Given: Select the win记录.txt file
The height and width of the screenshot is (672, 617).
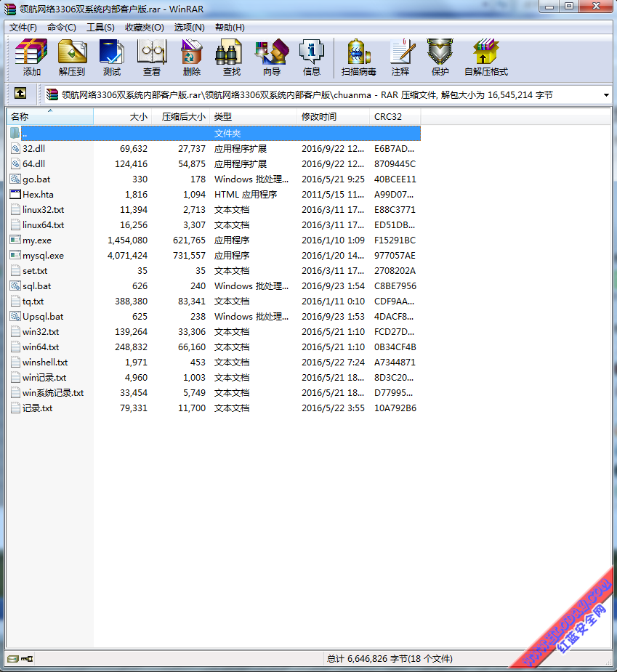Looking at the screenshot, I should click(x=44, y=378).
